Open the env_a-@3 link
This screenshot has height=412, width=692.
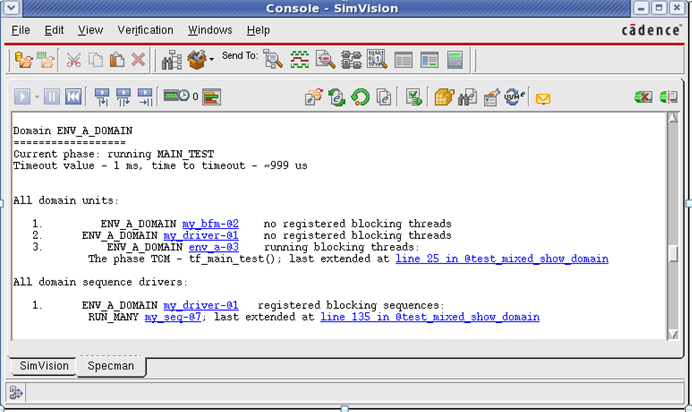coord(214,247)
